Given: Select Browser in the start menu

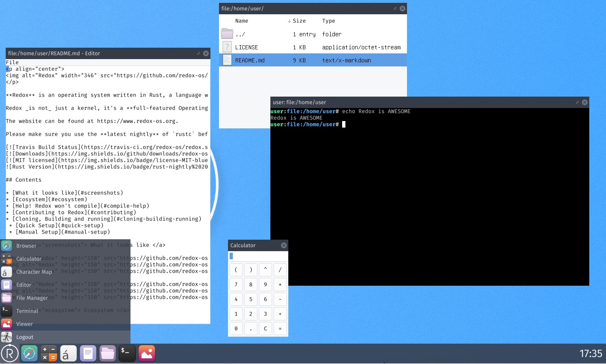Looking at the screenshot, I should click(26, 245).
